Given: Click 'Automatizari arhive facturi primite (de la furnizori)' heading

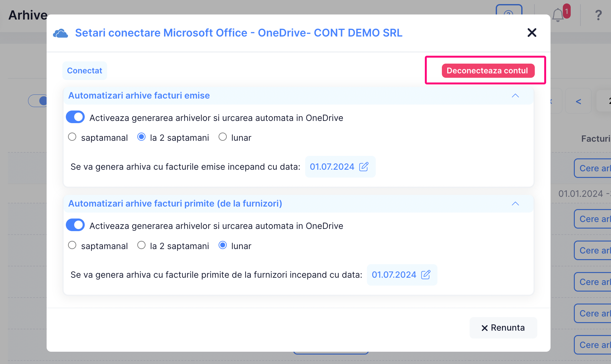Looking at the screenshot, I should point(175,203).
